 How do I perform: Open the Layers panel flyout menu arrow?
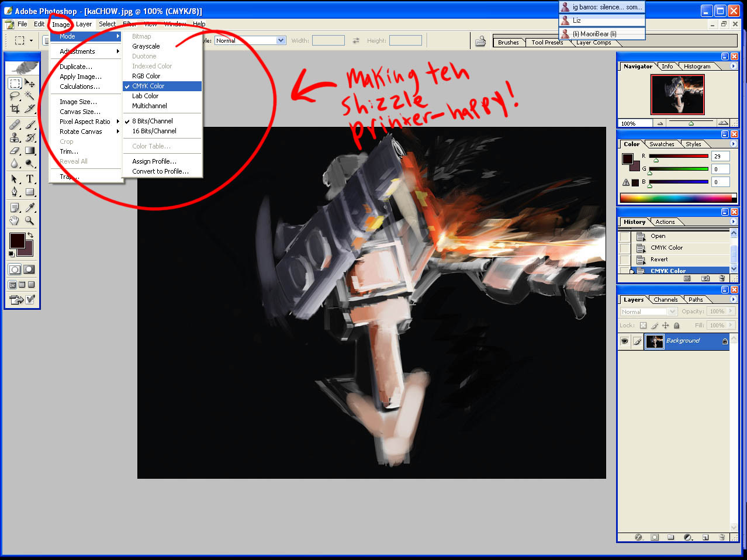(734, 299)
